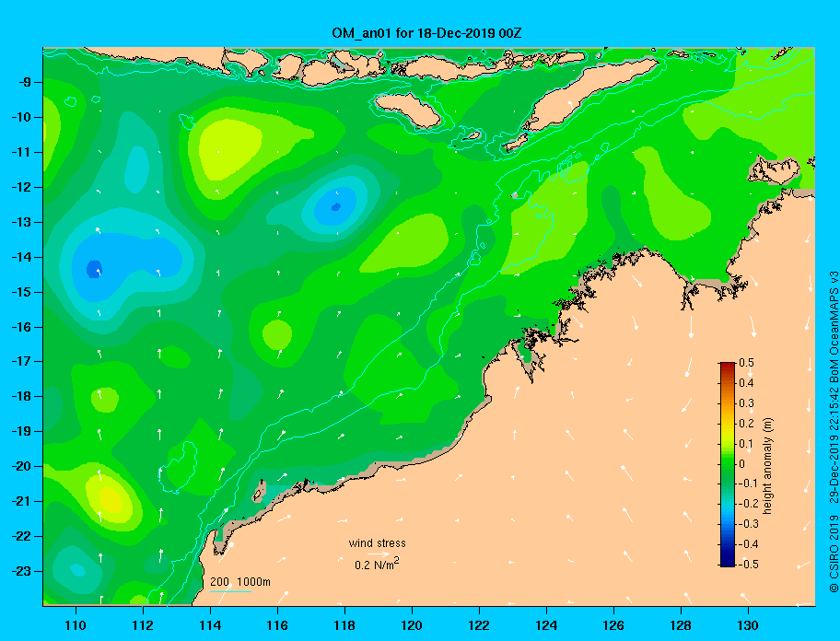The width and height of the screenshot is (840, 641).
Task: Click the '0.2 N/m2' wind scale value
Action: [x=377, y=564]
